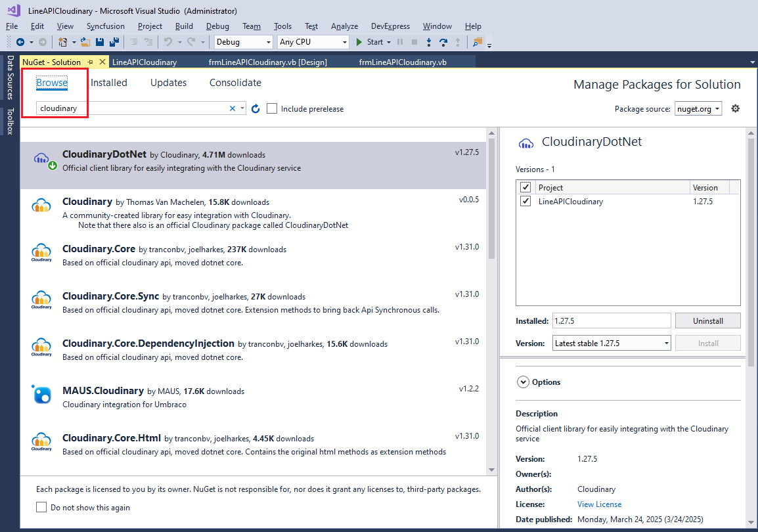
Task: Click the CloudinaryDotNet package icon in list
Action: click(x=42, y=158)
